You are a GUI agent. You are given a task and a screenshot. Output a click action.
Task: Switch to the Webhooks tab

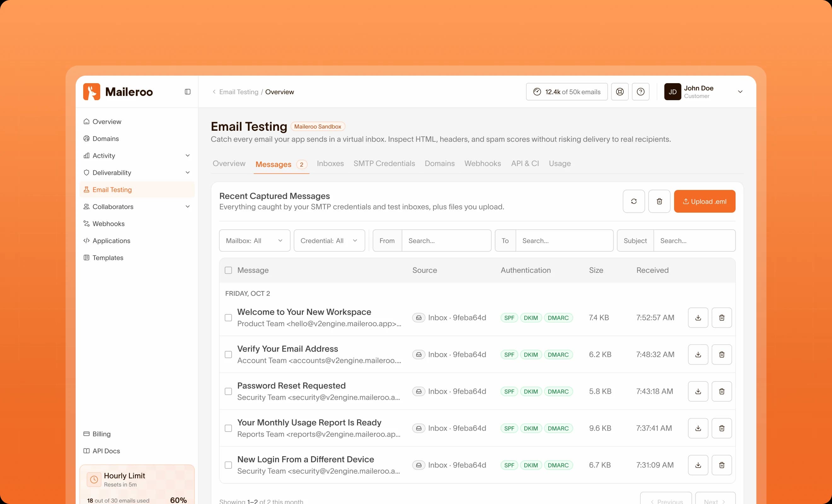tap(482, 163)
